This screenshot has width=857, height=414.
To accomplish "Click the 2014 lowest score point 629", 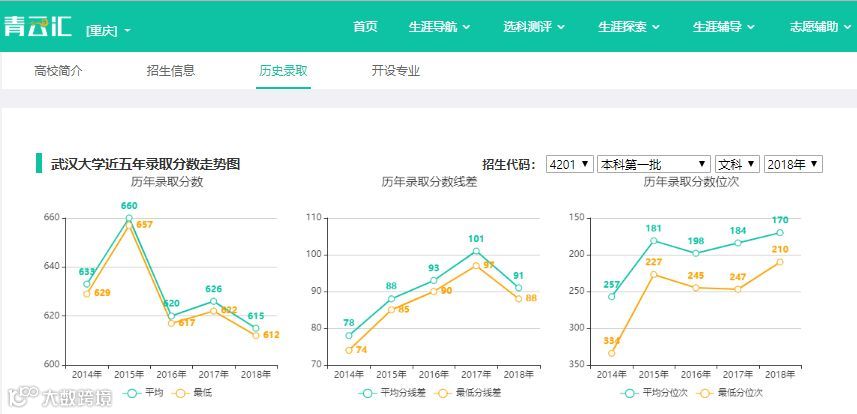I will pos(86,294).
